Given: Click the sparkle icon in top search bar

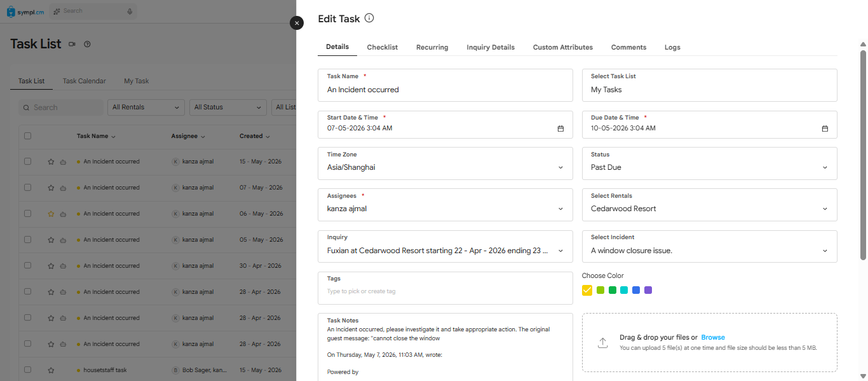Looking at the screenshot, I should click(x=57, y=11).
